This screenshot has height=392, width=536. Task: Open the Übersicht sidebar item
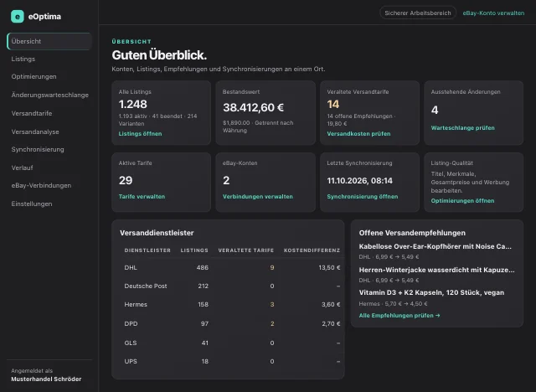click(x=49, y=41)
